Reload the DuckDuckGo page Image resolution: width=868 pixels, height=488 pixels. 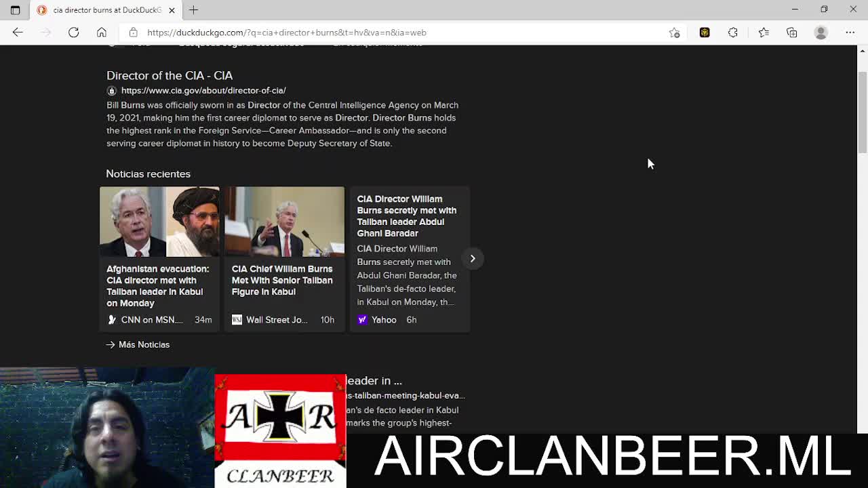click(x=73, y=33)
